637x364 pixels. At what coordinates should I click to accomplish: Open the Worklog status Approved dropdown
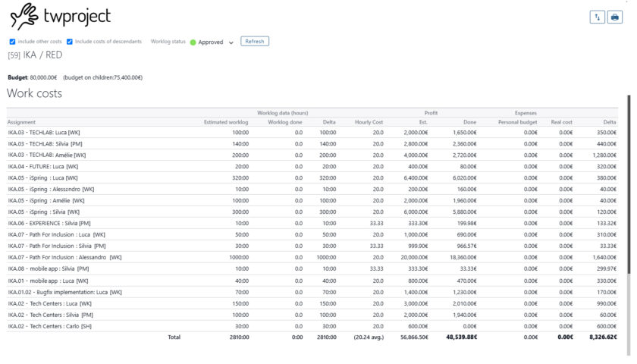pos(212,42)
